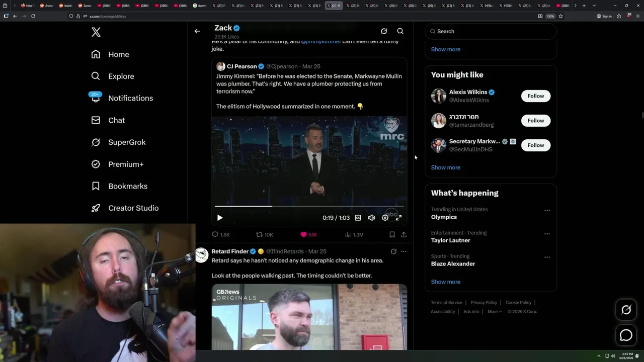The image size is (644, 362).
Task: Open options for Blaze Alexander trend
Action: pos(547,257)
